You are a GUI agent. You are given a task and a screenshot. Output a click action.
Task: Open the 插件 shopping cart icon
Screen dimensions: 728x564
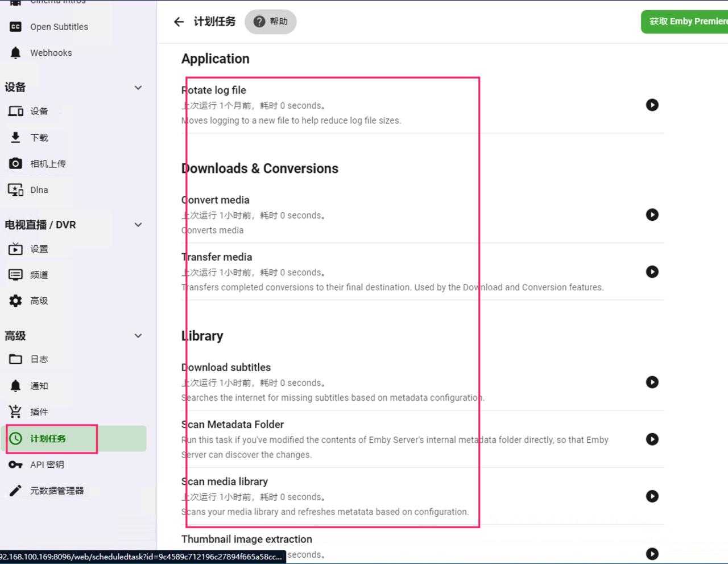pyautogui.click(x=16, y=411)
